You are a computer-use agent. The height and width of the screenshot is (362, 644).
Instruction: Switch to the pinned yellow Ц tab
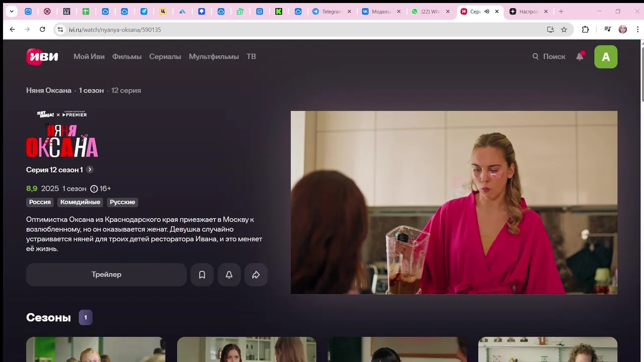(163, 11)
